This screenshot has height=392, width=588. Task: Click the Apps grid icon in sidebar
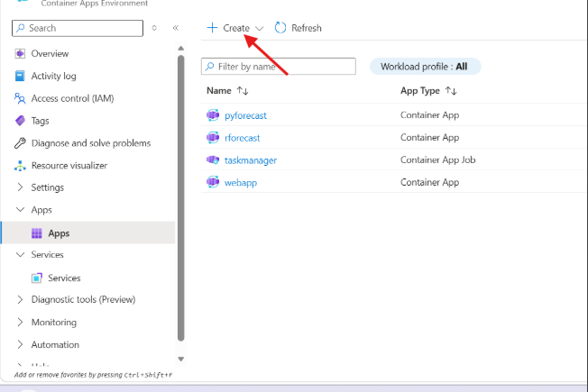37,233
